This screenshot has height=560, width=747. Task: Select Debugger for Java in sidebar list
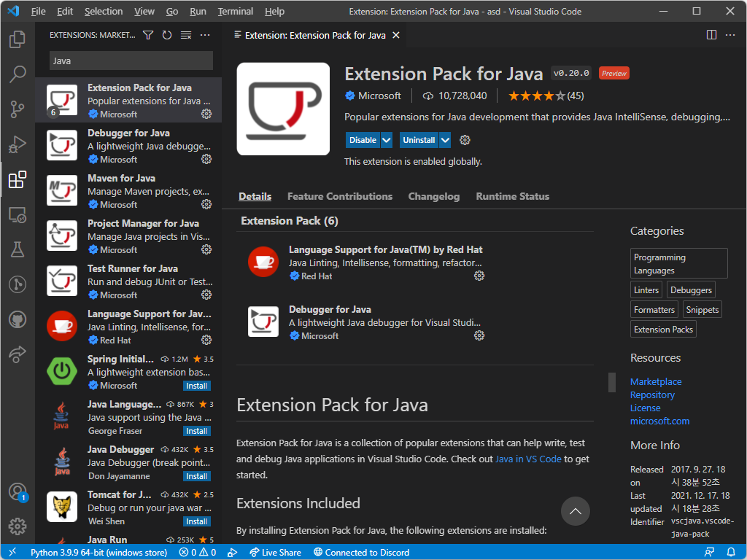(128, 145)
